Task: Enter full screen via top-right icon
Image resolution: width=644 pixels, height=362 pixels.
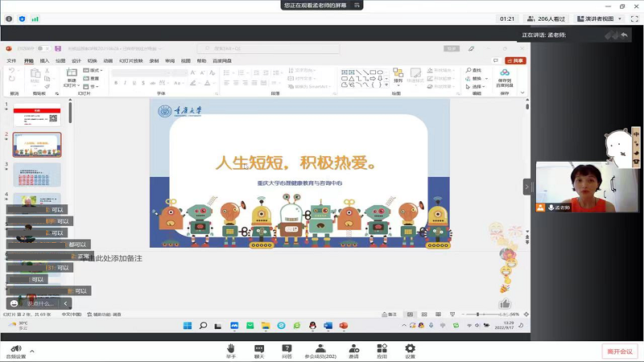Action: coord(634,19)
